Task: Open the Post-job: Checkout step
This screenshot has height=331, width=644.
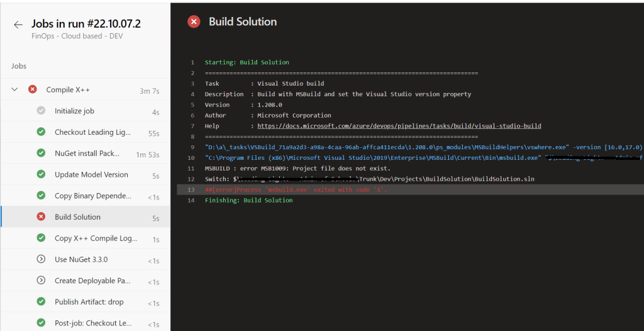Action: tap(93, 323)
